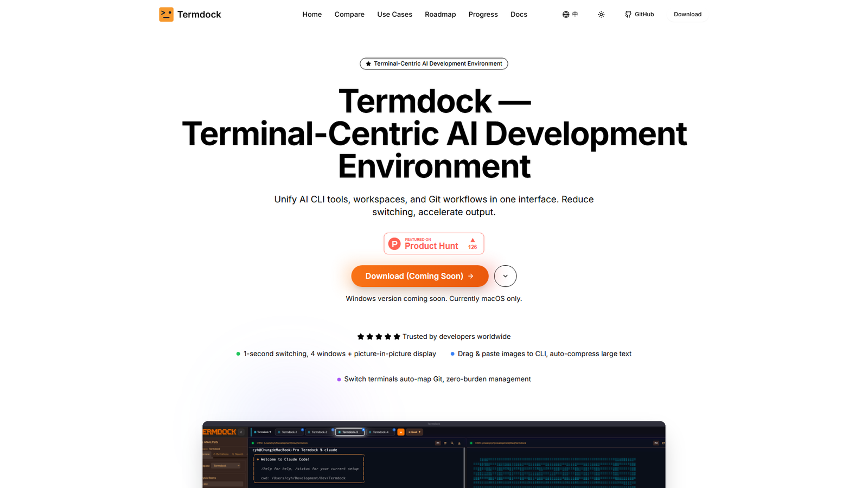This screenshot has width=868, height=488.
Task: Open the Termdock workspace dropdown in the tab bar
Action: (x=263, y=432)
